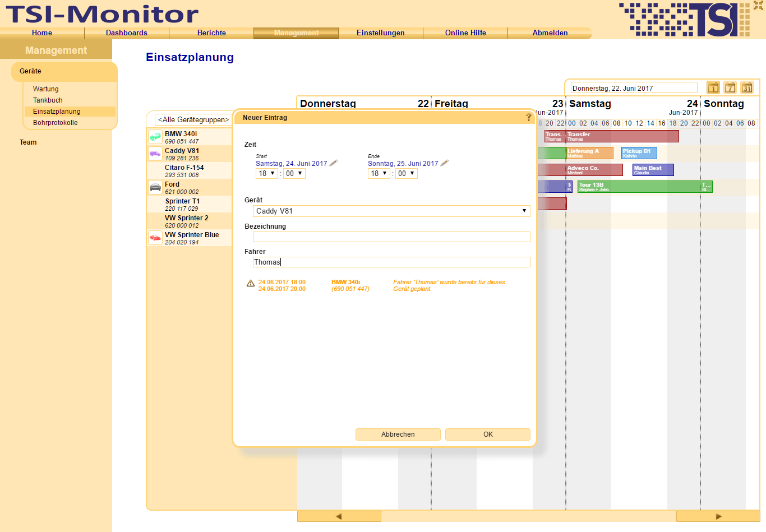This screenshot has width=766, height=532.
Task: Click the grey Ford car icon
Action: click(x=155, y=187)
